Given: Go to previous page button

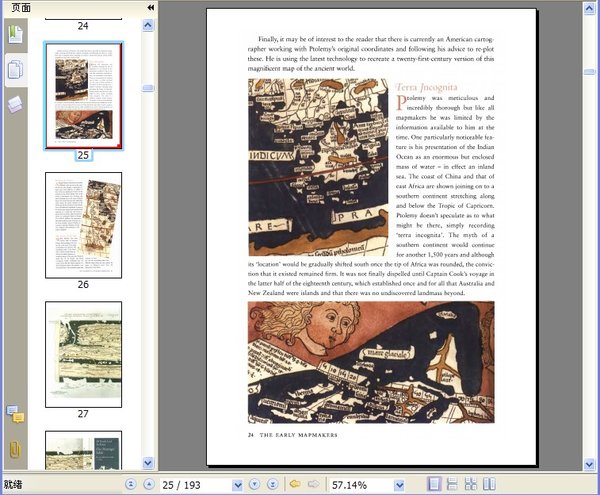Looking at the screenshot, I should (x=149, y=484).
